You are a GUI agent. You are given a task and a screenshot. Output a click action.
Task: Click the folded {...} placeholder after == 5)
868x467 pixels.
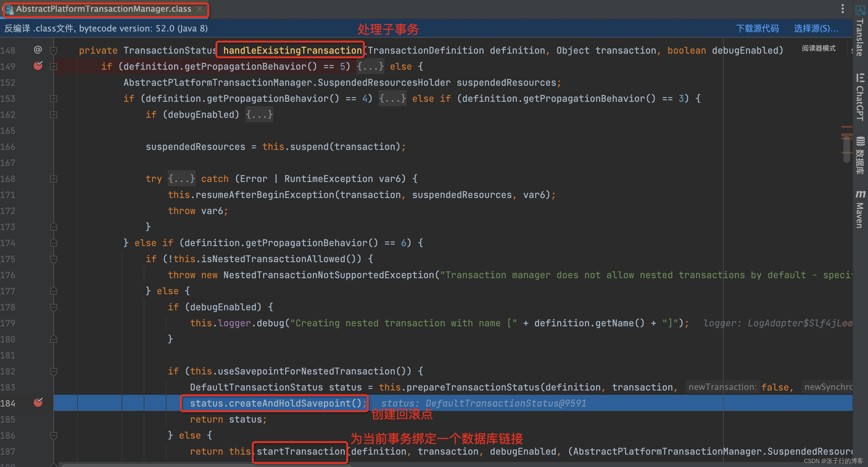point(370,66)
